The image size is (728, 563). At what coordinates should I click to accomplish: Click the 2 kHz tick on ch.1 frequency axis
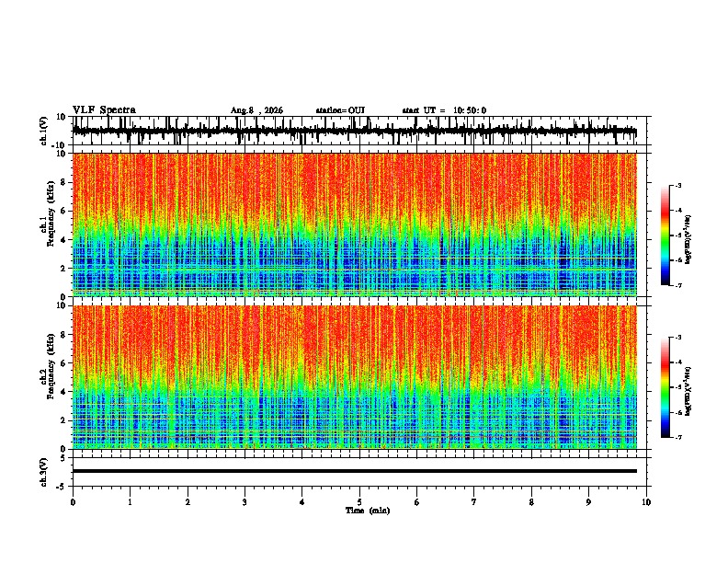(x=63, y=269)
